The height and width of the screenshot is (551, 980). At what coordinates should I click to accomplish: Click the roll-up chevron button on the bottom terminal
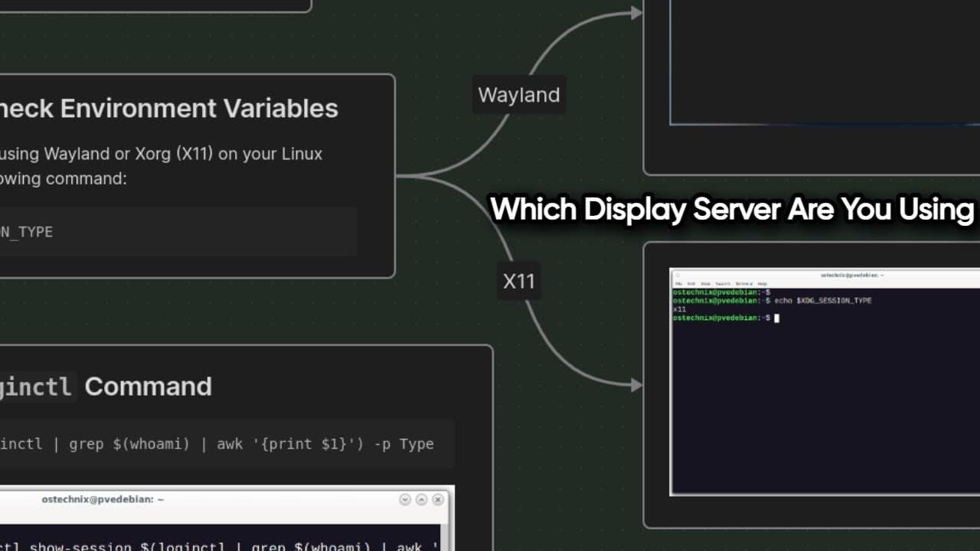point(404,499)
